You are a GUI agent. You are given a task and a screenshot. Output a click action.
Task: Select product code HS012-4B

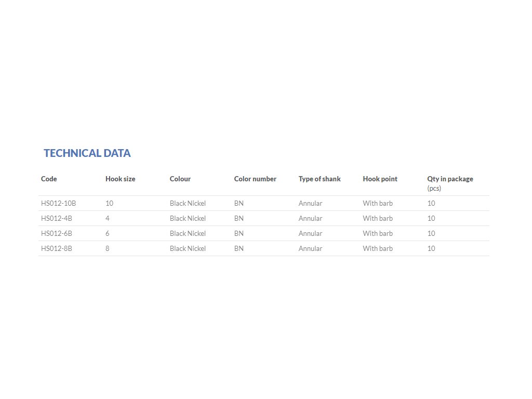56,218
